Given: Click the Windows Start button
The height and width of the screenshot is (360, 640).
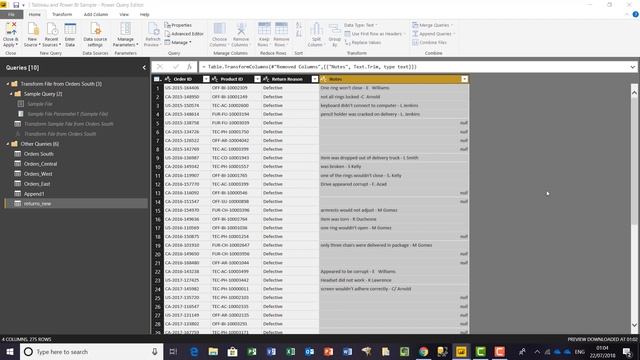Looking at the screenshot, I should click(x=10, y=351).
